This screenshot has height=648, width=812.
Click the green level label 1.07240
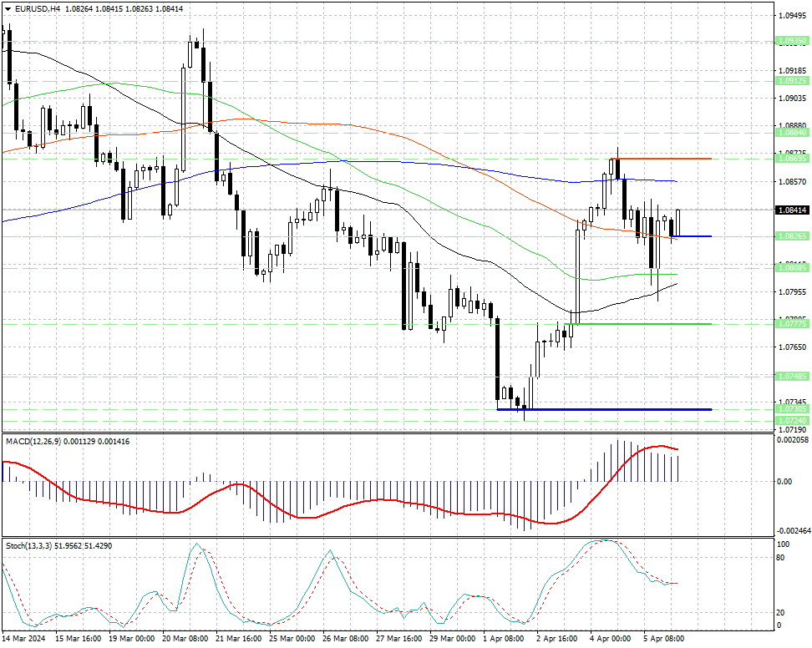(792, 421)
